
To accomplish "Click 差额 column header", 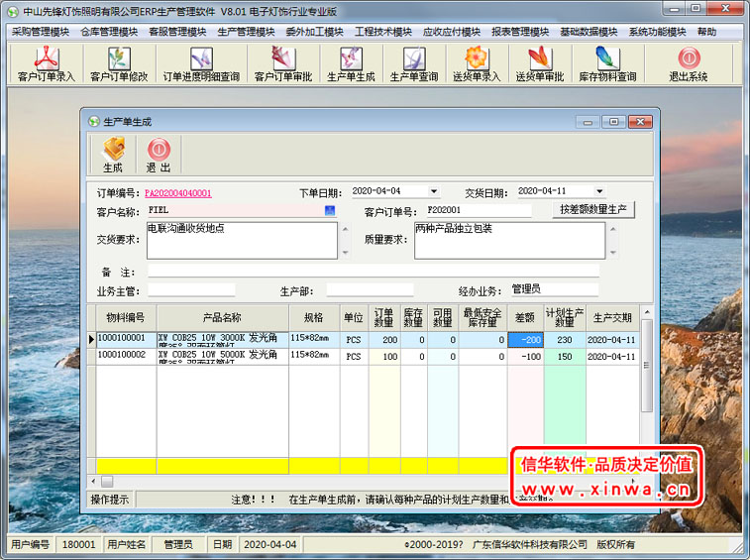I will pyautogui.click(x=525, y=318).
